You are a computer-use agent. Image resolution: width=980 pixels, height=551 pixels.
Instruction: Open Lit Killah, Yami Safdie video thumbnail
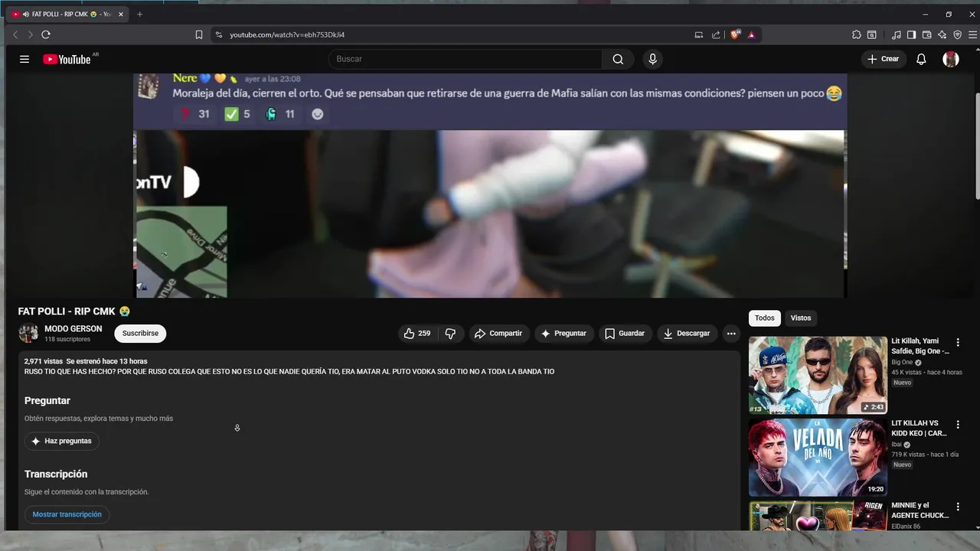point(818,375)
